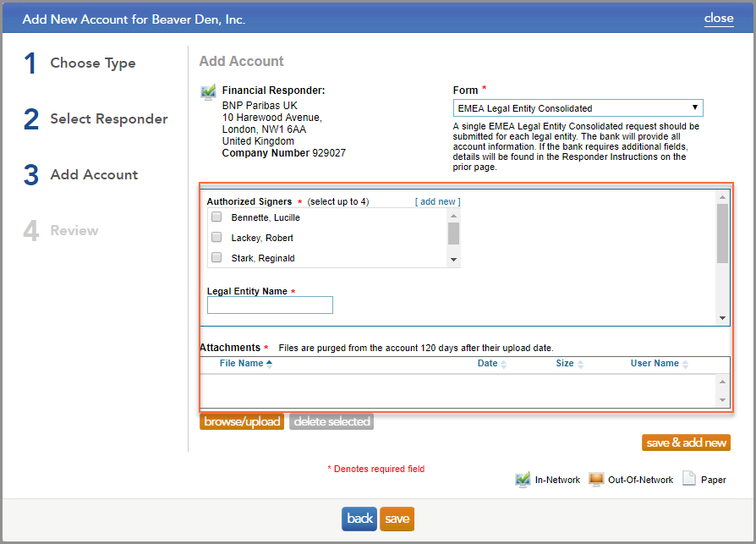Click the In-Network legend icon
Screen dimensions: 756x544
pyautogui.click(x=523, y=479)
